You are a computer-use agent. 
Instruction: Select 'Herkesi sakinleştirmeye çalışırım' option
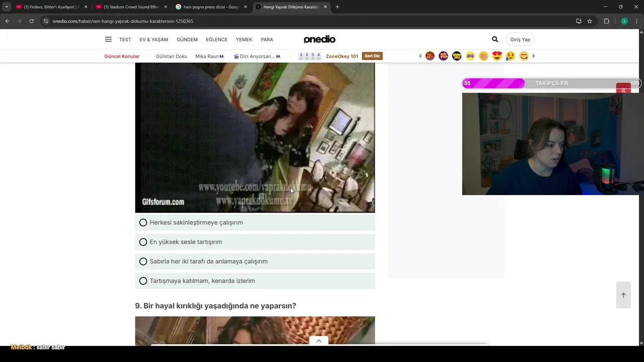coord(255,222)
